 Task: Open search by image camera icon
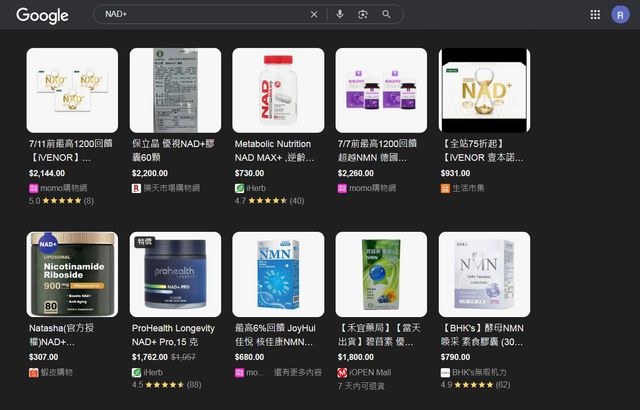point(363,15)
